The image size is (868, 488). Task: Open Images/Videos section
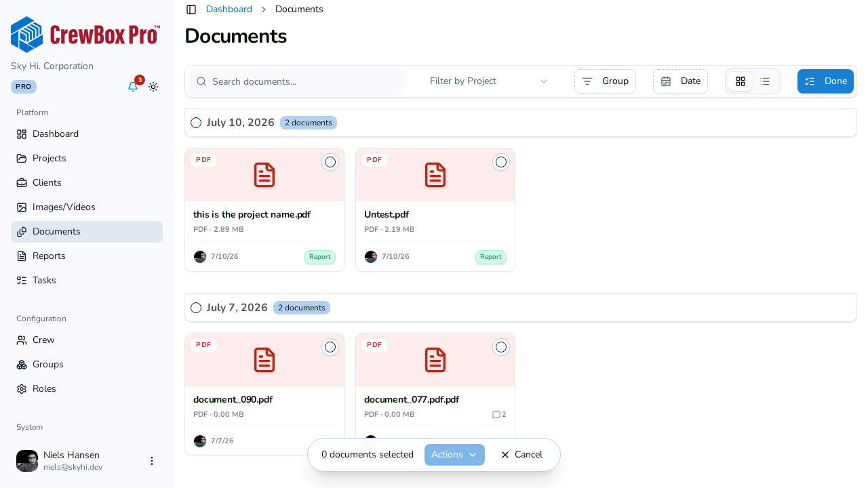(87, 207)
